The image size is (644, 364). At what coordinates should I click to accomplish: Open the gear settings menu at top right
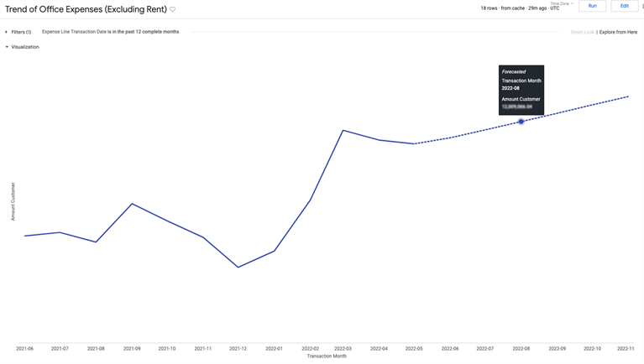[x=641, y=6]
